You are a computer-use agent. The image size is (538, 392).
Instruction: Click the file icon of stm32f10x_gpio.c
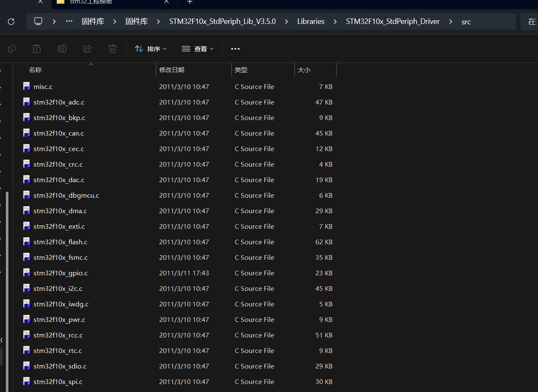coord(27,273)
